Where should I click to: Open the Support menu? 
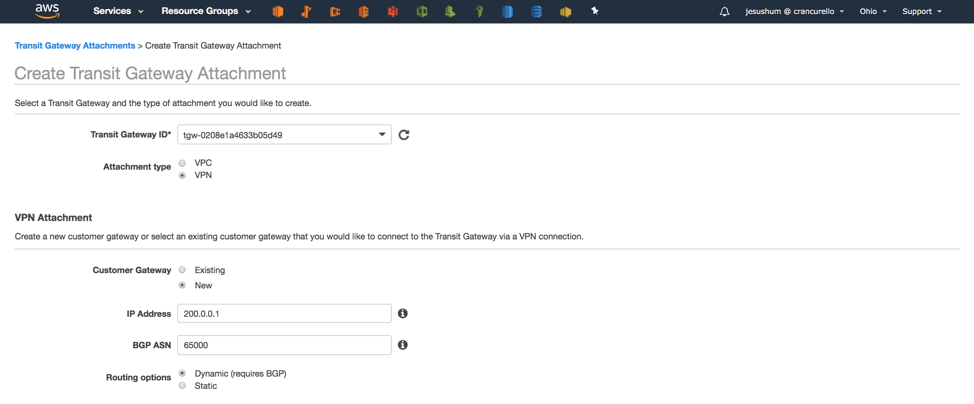point(922,11)
